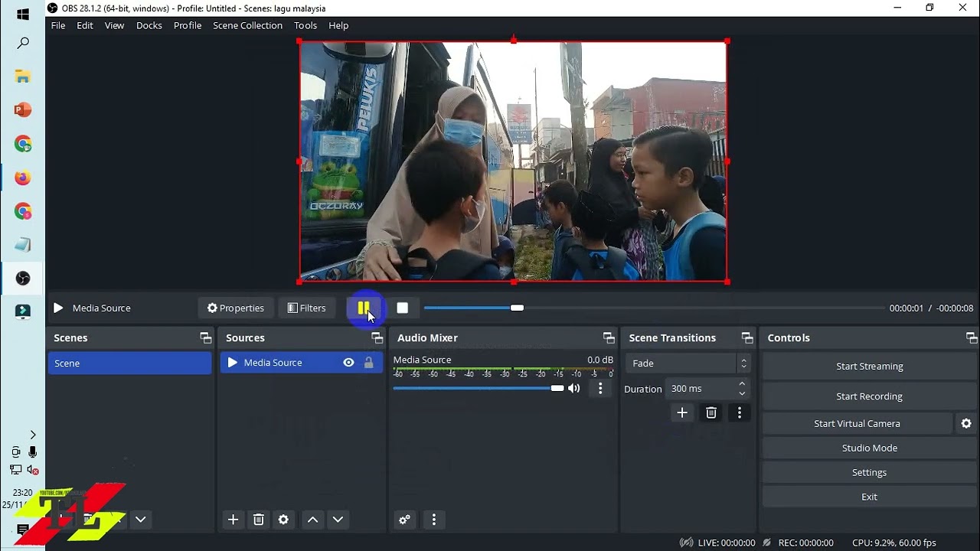
Task: Pop out the Sources dock
Action: pyautogui.click(x=377, y=337)
